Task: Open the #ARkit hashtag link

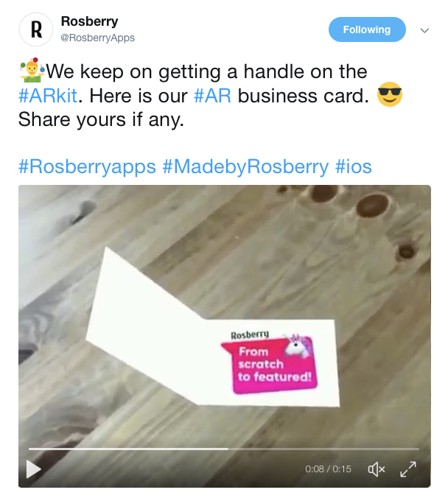Action: click(48, 96)
